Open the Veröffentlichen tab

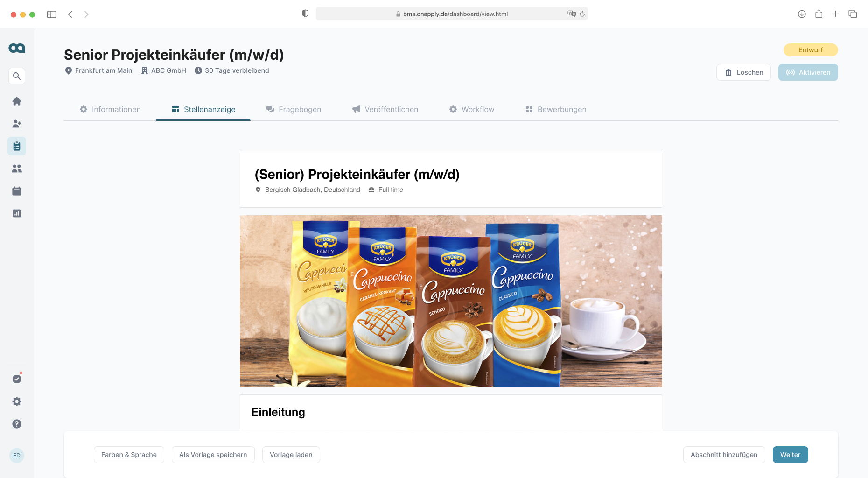pos(385,109)
